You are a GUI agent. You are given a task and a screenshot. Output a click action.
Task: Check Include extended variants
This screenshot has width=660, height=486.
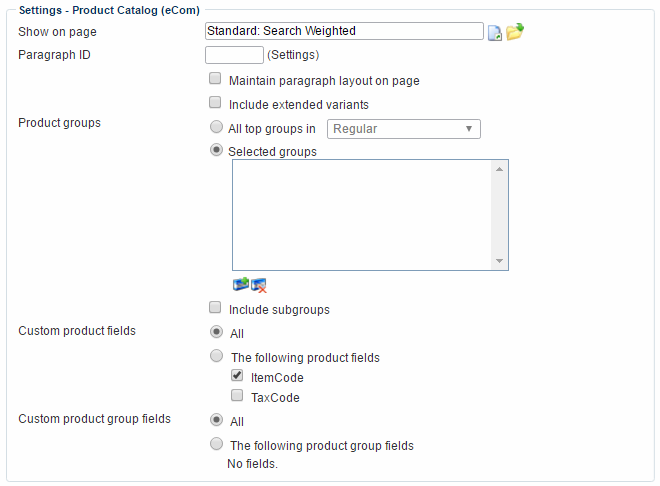[x=215, y=103]
